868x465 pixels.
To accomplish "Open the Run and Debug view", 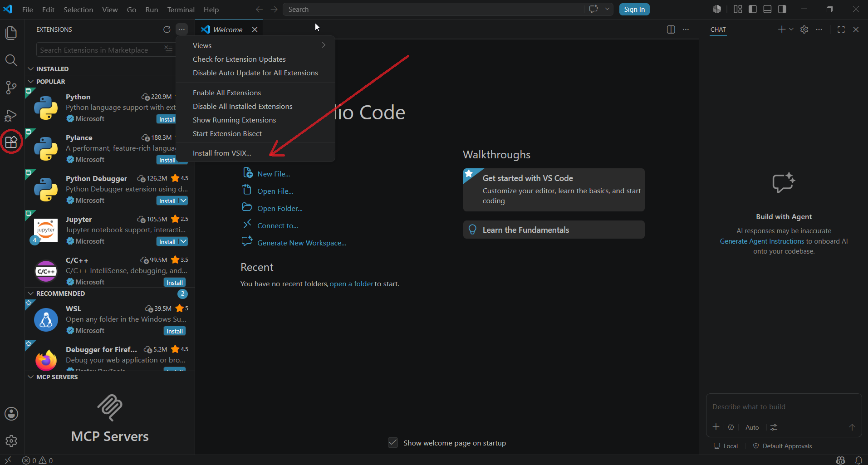I will [x=11, y=115].
